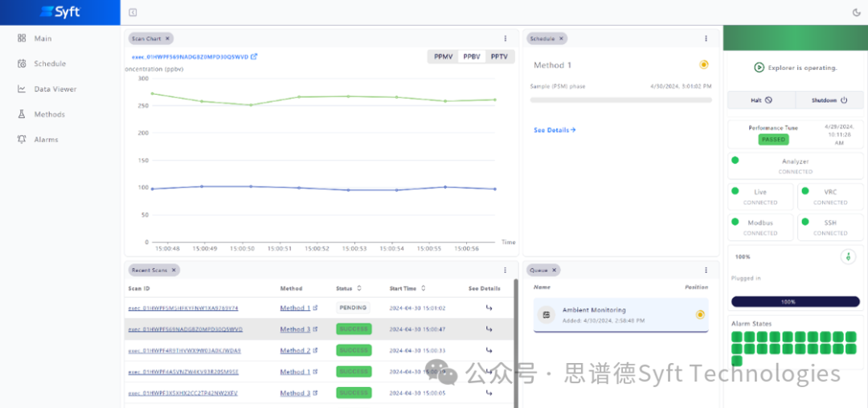Click the yellow status icon beside Method 1
The height and width of the screenshot is (408, 868).
tap(703, 65)
